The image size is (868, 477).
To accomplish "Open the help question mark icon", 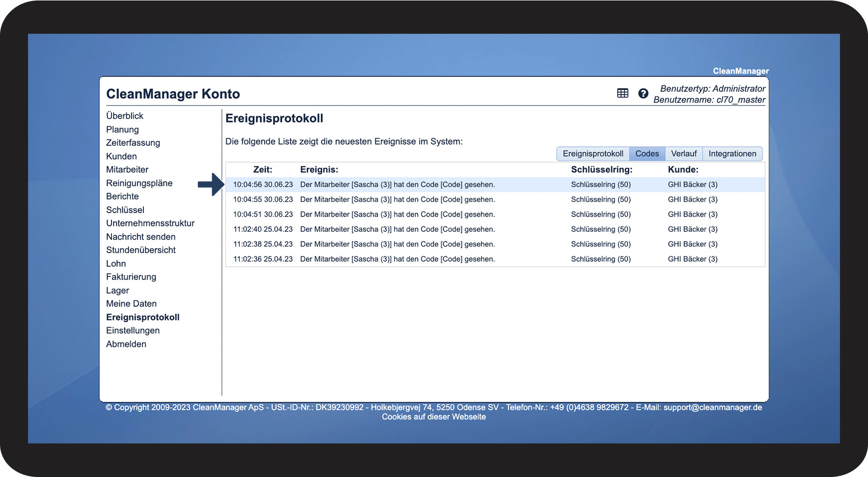I will pos(643,93).
